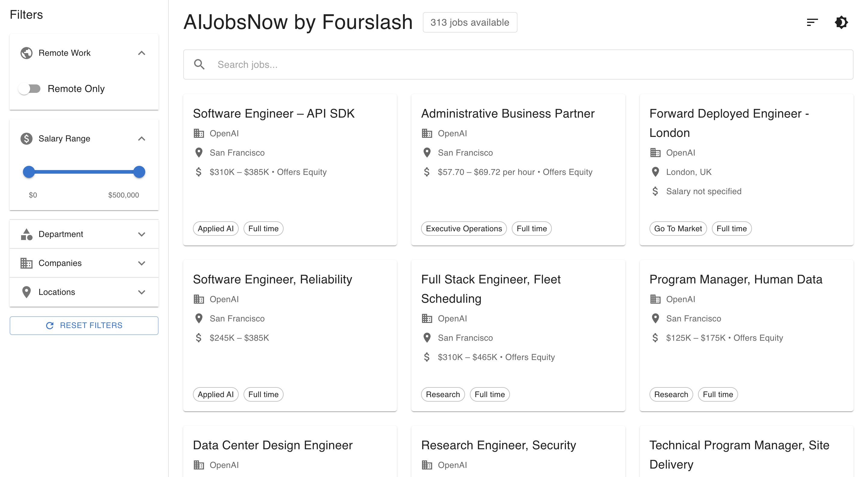Open the Software Engineer – API SDK job
The image size is (868, 477).
point(274,114)
